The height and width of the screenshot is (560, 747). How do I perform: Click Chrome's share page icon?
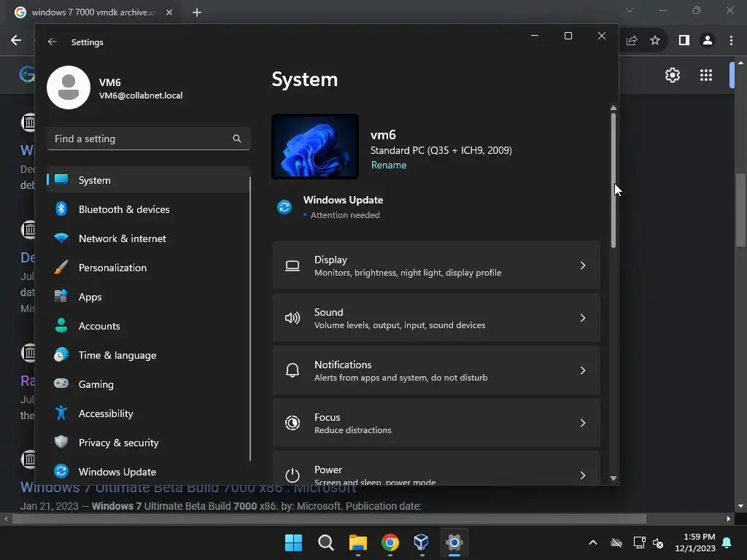tap(632, 41)
